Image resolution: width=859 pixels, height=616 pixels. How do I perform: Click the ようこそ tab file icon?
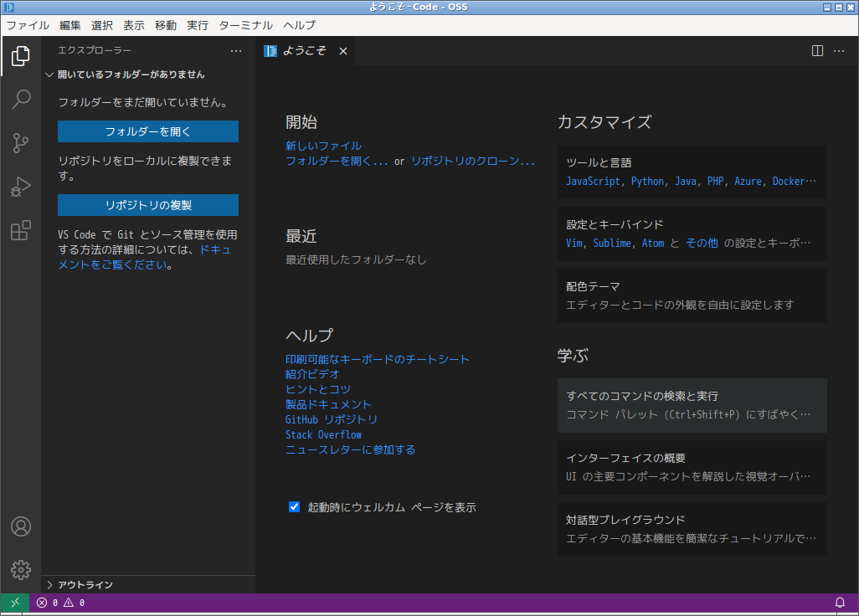[x=270, y=51]
